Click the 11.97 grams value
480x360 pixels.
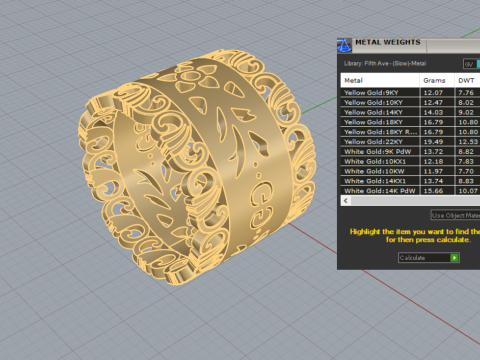[x=433, y=171]
